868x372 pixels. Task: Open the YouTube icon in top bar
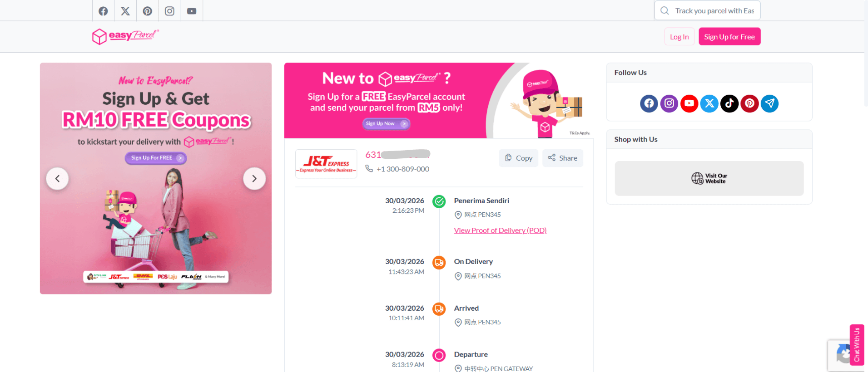pyautogui.click(x=192, y=11)
